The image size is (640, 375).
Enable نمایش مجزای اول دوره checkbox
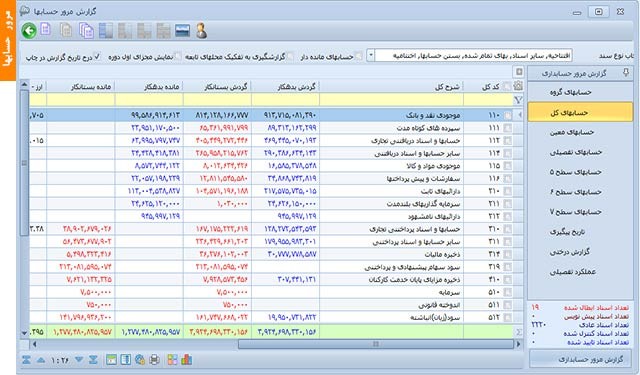pyautogui.click(x=178, y=57)
